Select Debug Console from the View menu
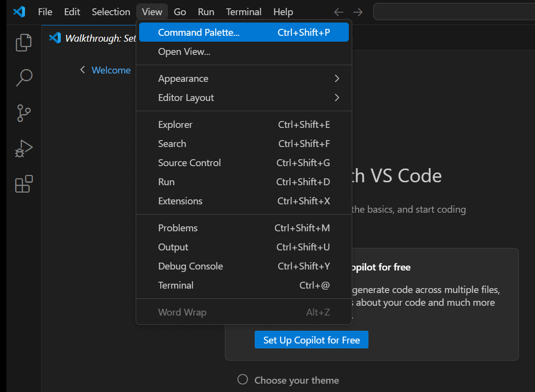This screenshot has width=535, height=392. click(190, 266)
